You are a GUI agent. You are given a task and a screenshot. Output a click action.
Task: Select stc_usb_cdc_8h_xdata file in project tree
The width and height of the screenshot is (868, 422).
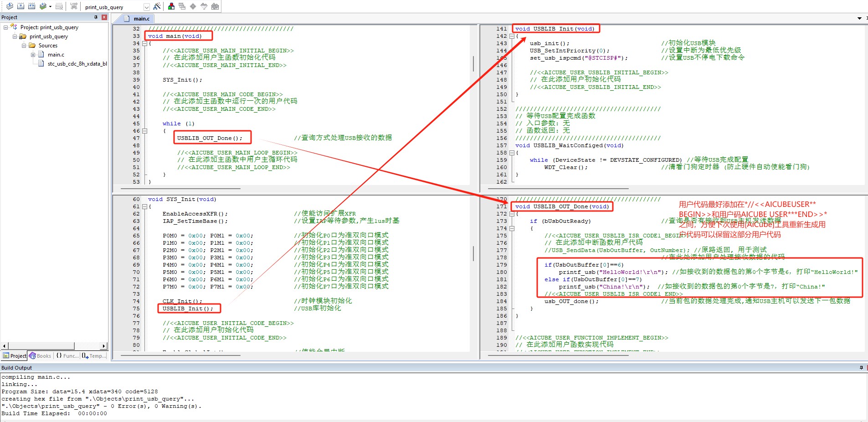77,64
